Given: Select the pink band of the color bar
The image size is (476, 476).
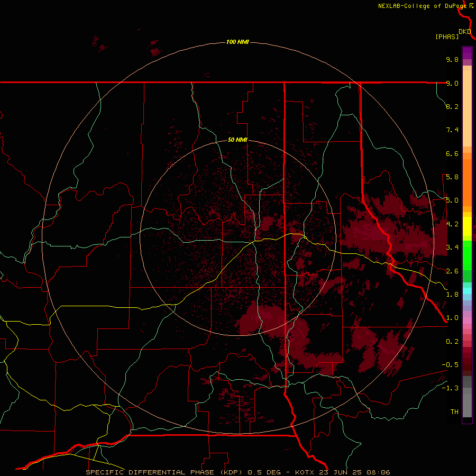Looking at the screenshot, I should pyautogui.click(x=467, y=321).
